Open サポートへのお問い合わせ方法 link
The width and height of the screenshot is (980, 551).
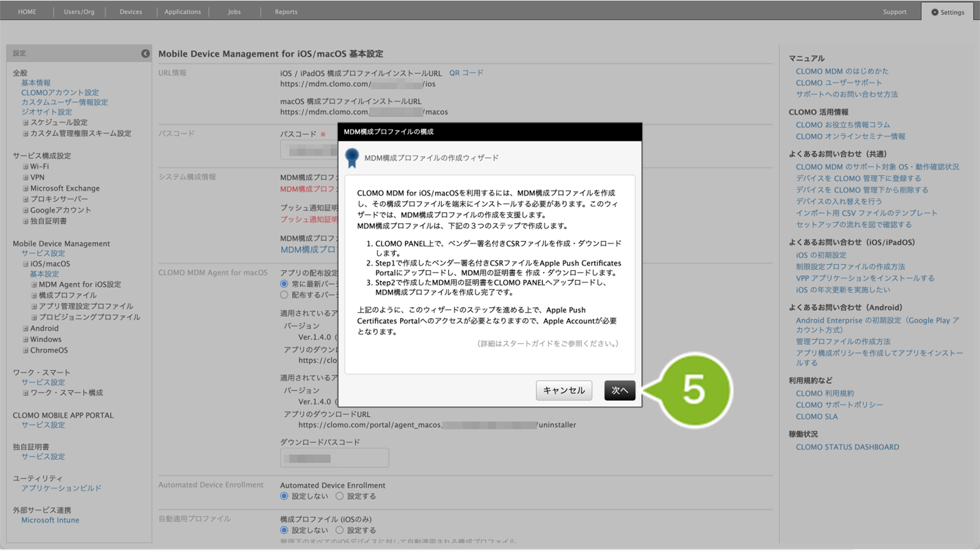point(847,94)
